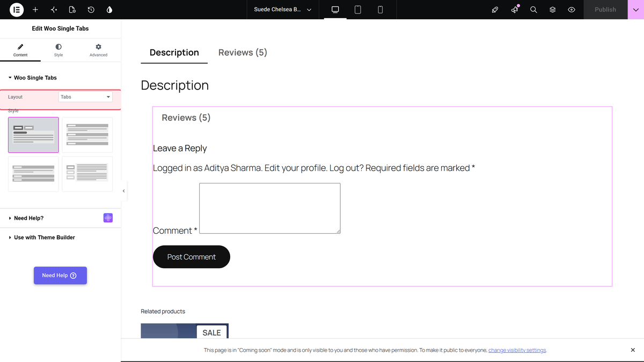Switch to tablet preview mode

pos(358,10)
